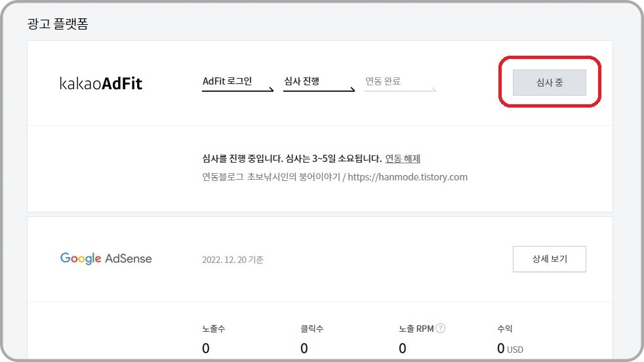Screen dimensions: 644x362
Task: Click the text 심사를 진행 중입니다. 심사는 3~5일 소요됩니다.
Action: (x=292, y=159)
